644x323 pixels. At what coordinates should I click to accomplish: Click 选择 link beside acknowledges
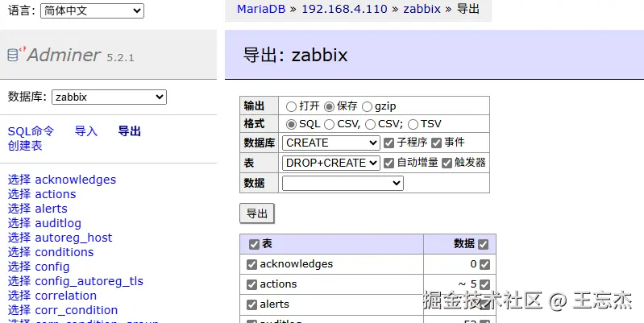click(x=19, y=180)
